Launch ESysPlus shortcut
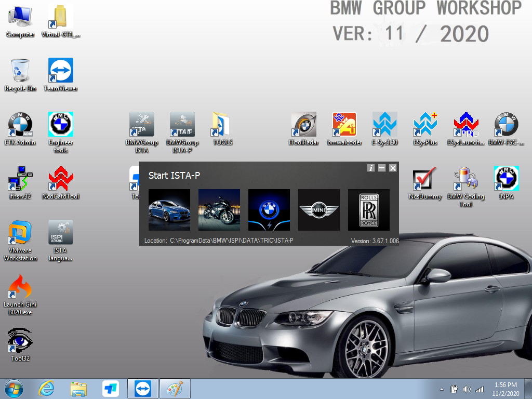 coord(425,129)
